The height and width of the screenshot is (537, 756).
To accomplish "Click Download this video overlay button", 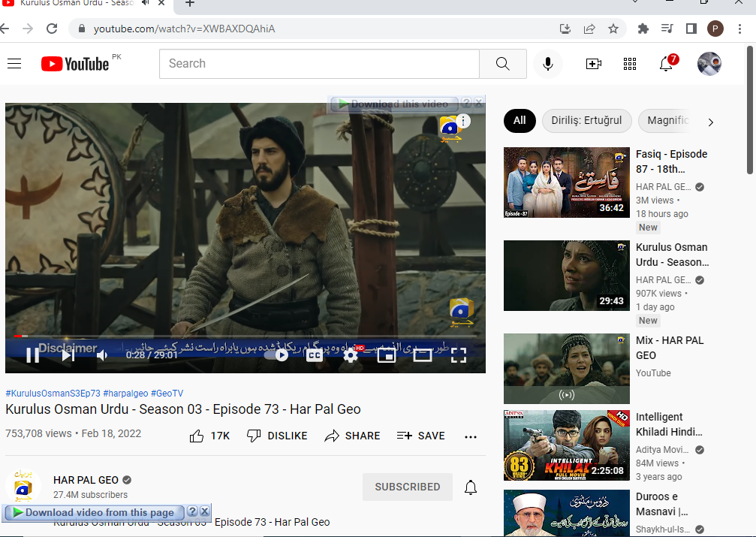I will coord(394,104).
